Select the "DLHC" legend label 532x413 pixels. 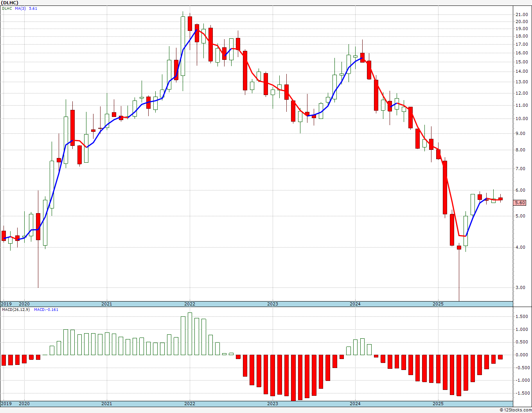click(x=7, y=9)
